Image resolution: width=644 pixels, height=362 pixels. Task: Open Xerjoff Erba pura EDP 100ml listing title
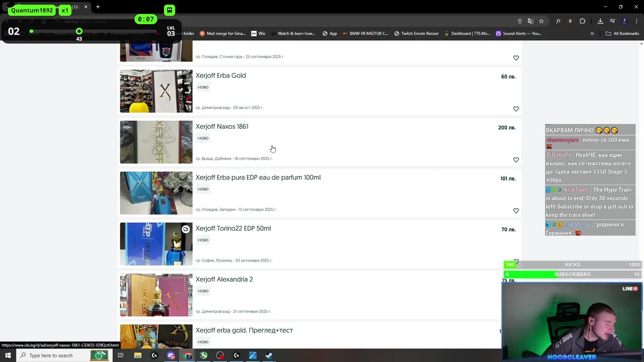tap(258, 177)
